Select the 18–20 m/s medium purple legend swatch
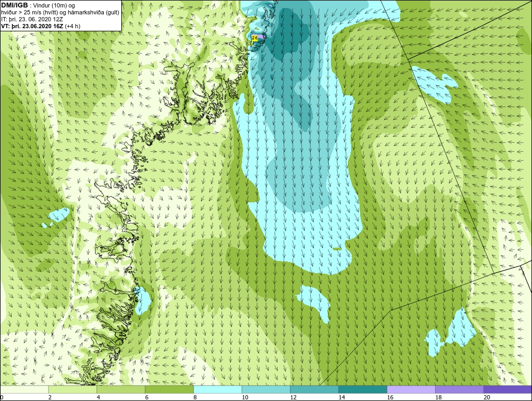Viewport: 532px width, 401px height. click(x=460, y=389)
